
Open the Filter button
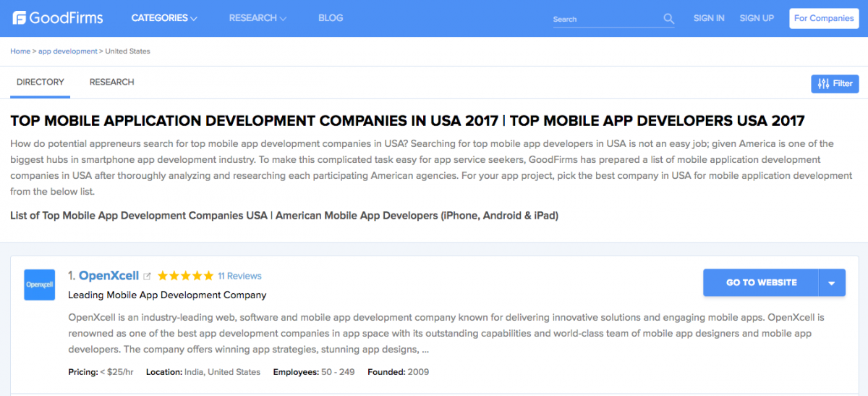[835, 84]
